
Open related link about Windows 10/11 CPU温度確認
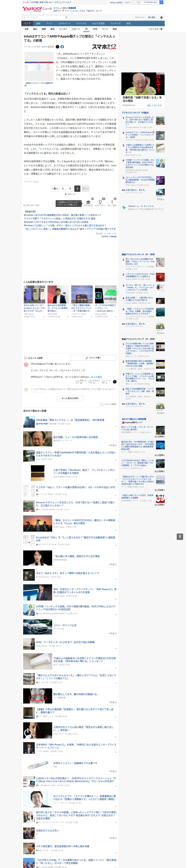62,215
